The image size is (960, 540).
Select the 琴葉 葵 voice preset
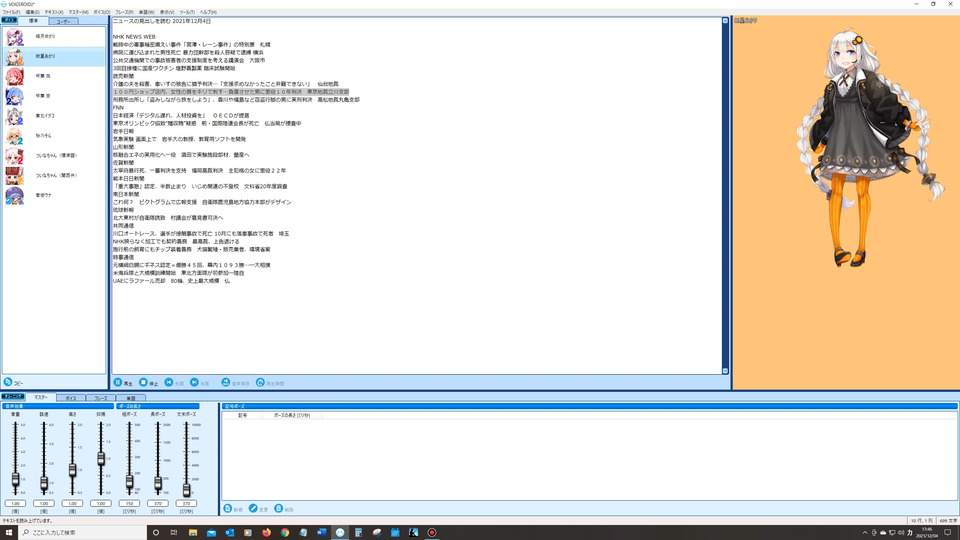[54, 96]
